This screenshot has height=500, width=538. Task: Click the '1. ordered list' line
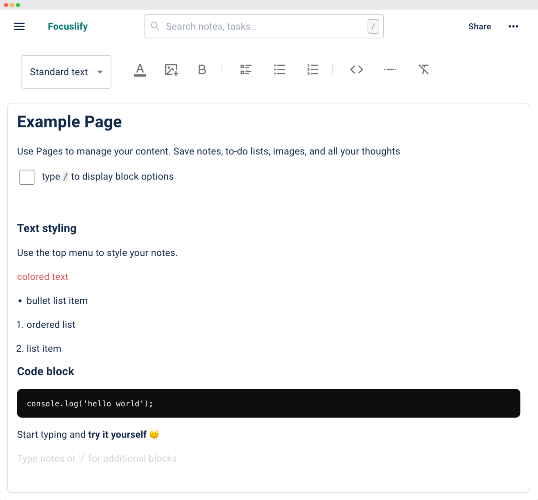(x=46, y=325)
